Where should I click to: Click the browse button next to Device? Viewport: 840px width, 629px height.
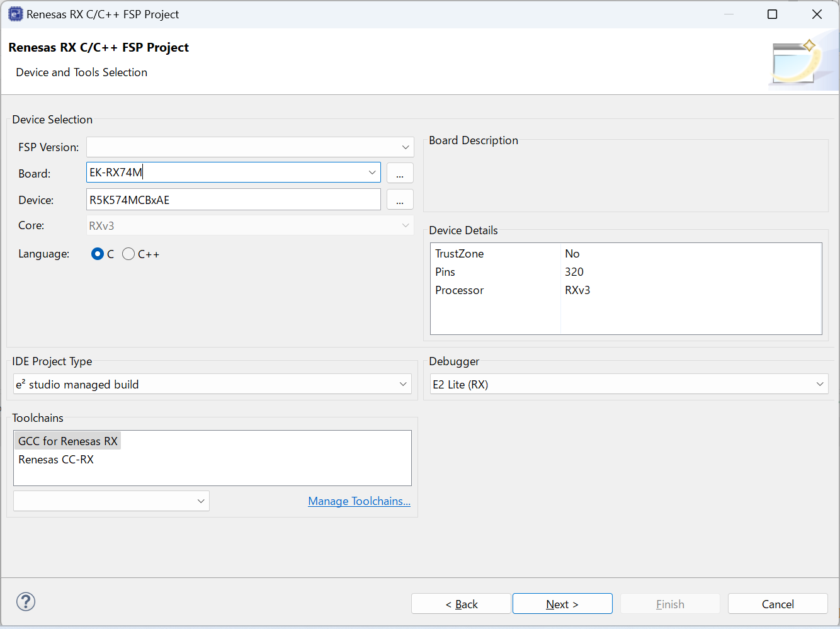(x=400, y=200)
